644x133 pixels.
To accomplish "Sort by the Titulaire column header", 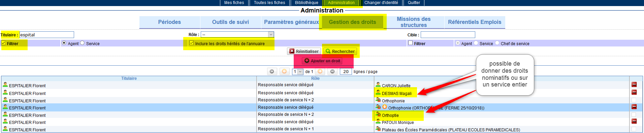I will click(129, 78).
